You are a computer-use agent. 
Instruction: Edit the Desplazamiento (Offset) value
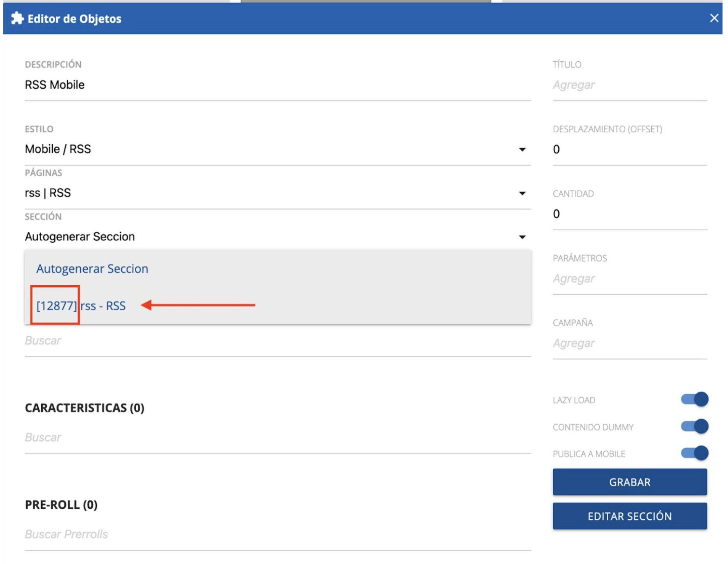(629, 150)
